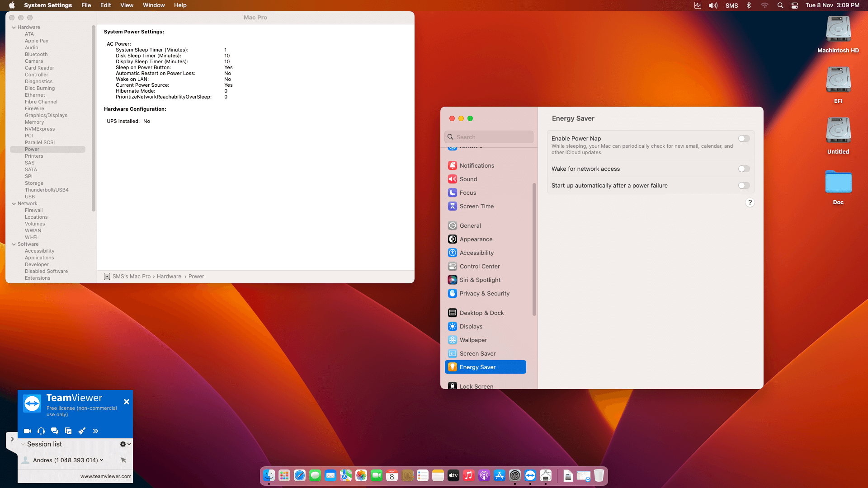Open the View menu
The image size is (868, 488).
click(127, 5)
